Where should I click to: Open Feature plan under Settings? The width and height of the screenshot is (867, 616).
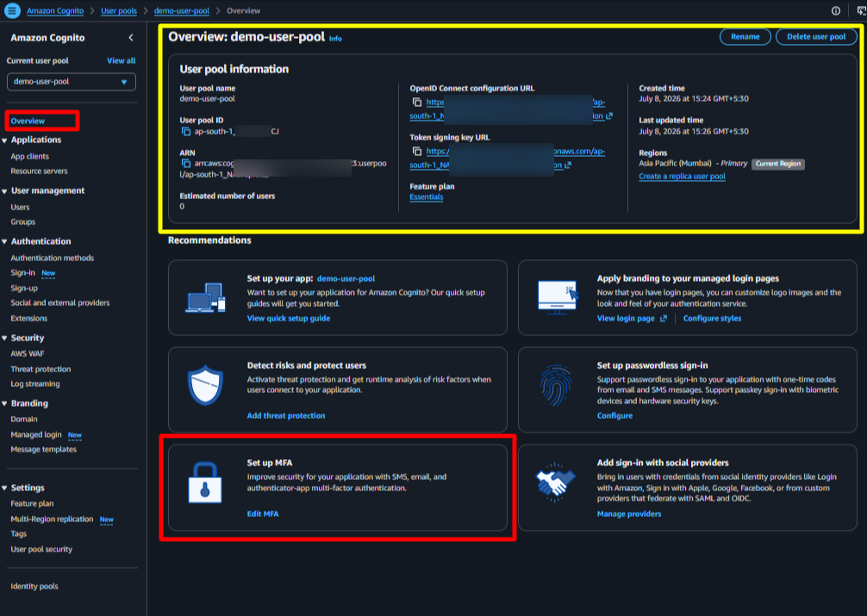coord(32,504)
